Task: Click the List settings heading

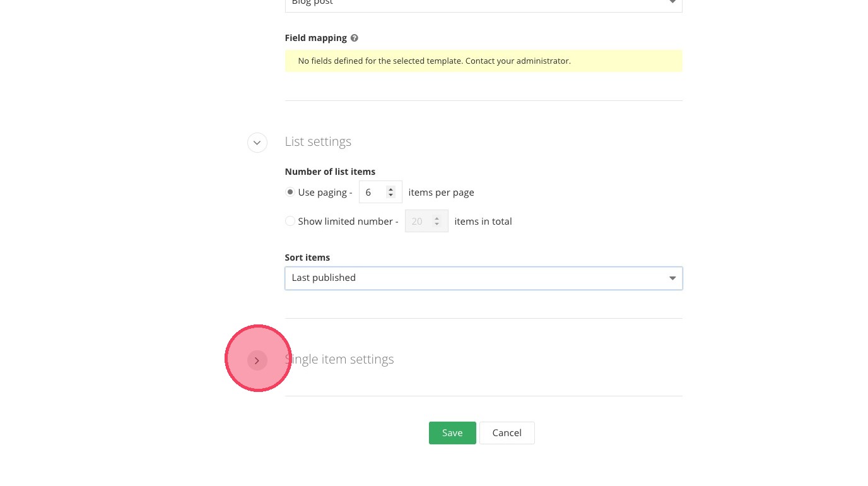Action: (318, 141)
